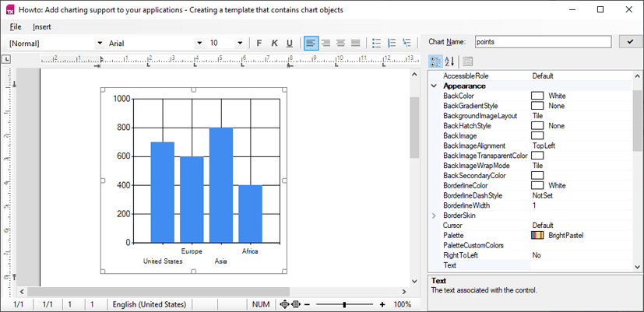Toggle underline formatting (U button)
644x312 pixels.
(x=290, y=43)
